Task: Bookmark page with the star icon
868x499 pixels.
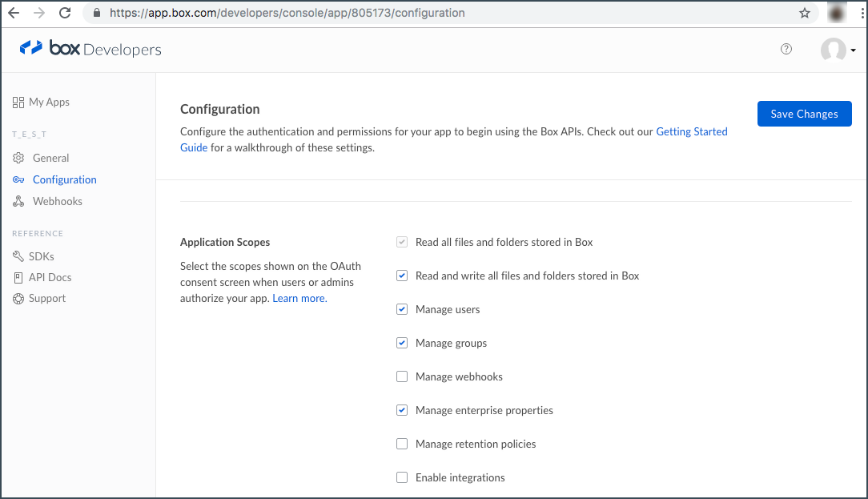Action: coord(805,13)
